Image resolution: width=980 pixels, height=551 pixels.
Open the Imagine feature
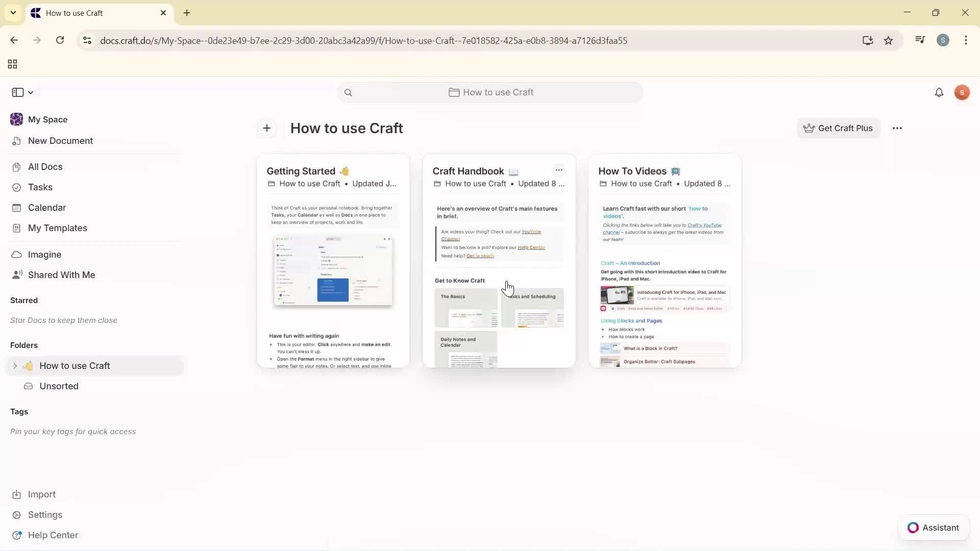[x=44, y=254]
